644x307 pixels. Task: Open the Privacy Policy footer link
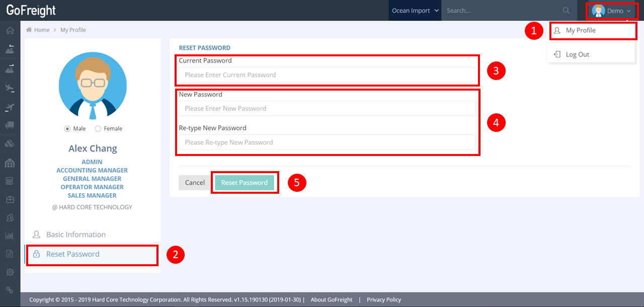coord(383,299)
